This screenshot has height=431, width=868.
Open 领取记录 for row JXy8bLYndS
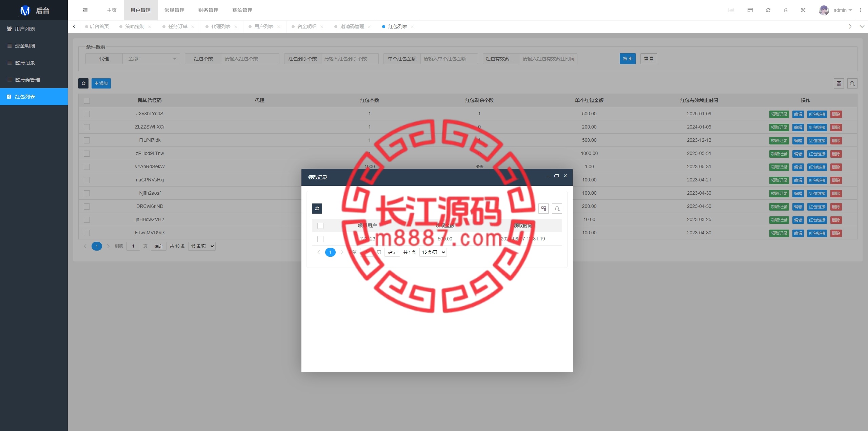tap(779, 114)
